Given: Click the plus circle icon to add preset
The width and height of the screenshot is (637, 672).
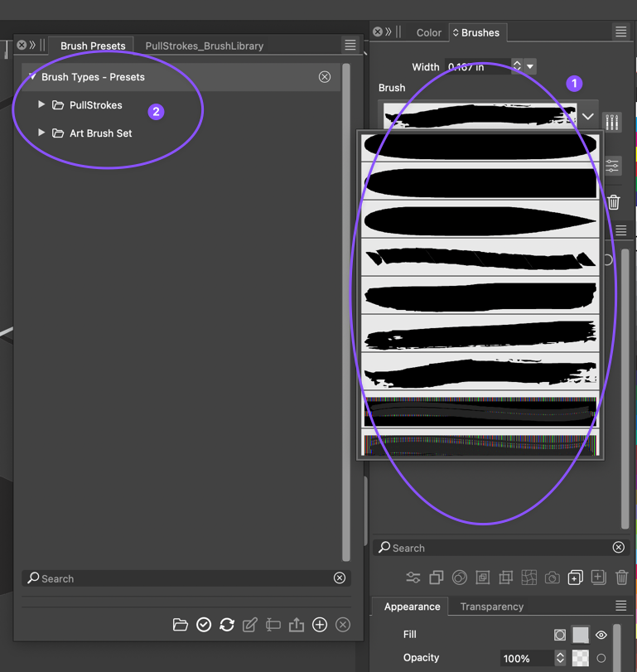Looking at the screenshot, I should [320, 625].
